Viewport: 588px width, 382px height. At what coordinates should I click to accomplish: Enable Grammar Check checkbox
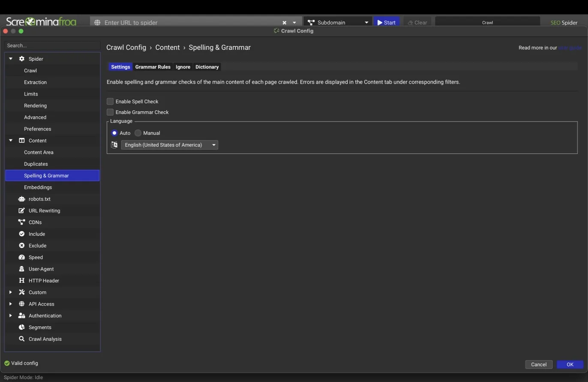[110, 112]
